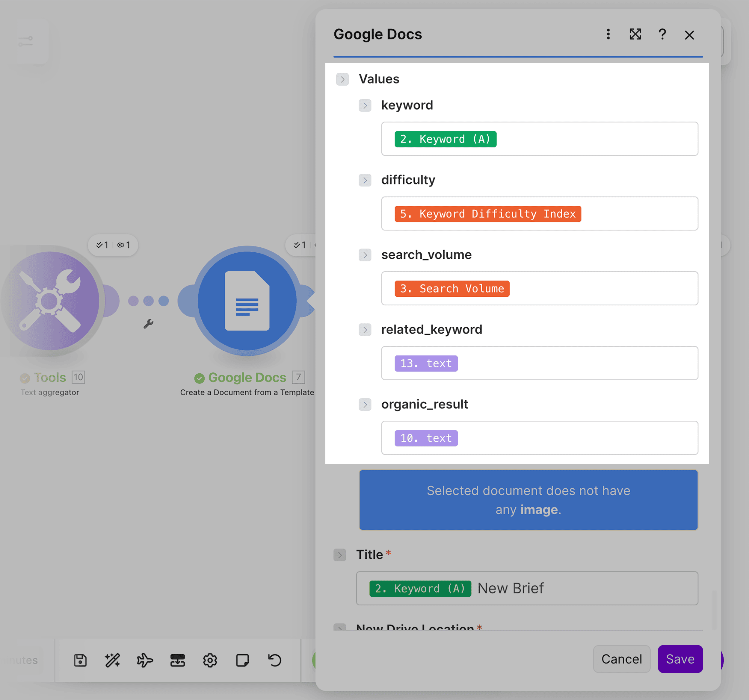Expand the related_keyword field chevron
Screen dimensions: 749x700
(x=365, y=330)
